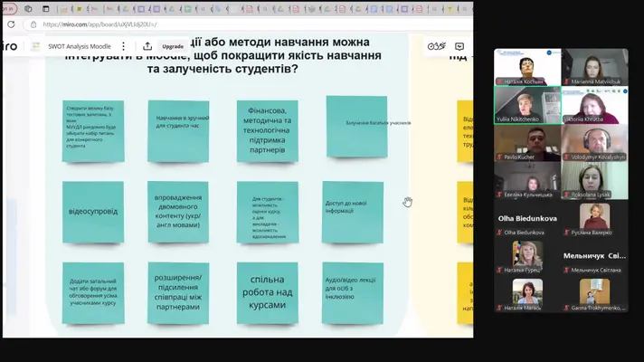This screenshot has height=362, width=644.
Task: Select the 'Для студентів' sticky note
Action: point(268,212)
